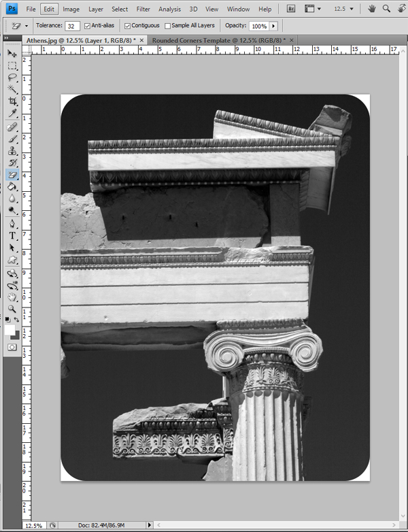Open the Window menu

[238, 9]
